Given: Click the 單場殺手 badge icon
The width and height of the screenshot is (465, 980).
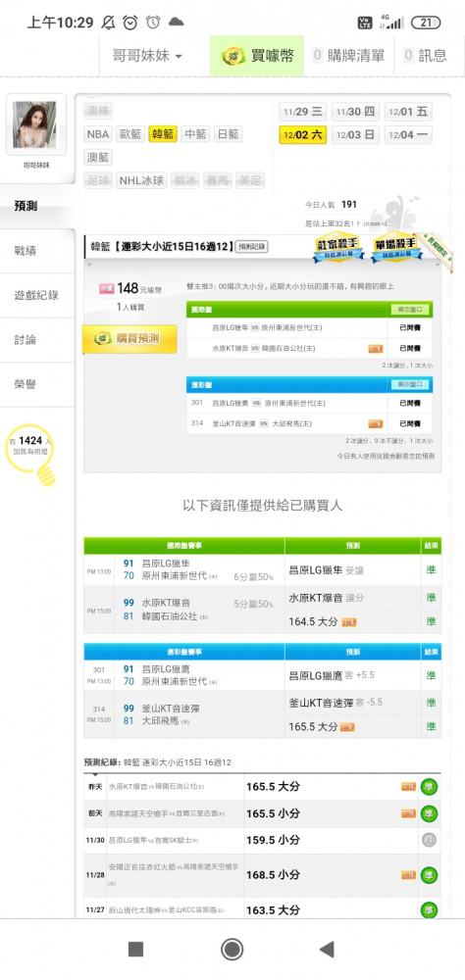Looking at the screenshot, I should pyautogui.click(x=395, y=249).
